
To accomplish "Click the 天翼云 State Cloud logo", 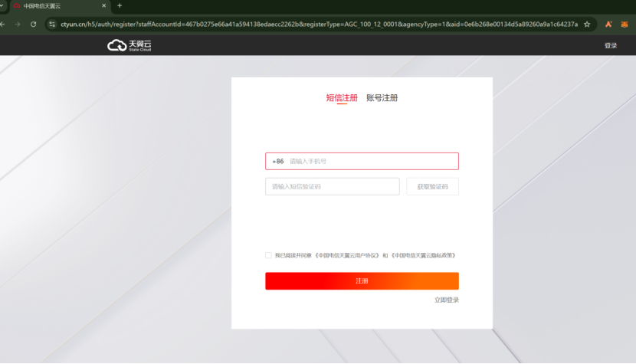I will pyautogui.click(x=129, y=45).
